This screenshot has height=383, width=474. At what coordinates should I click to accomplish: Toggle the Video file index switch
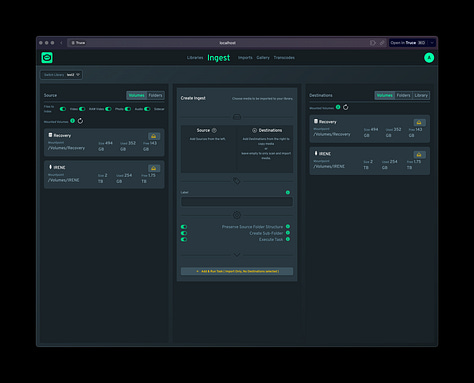(x=63, y=109)
